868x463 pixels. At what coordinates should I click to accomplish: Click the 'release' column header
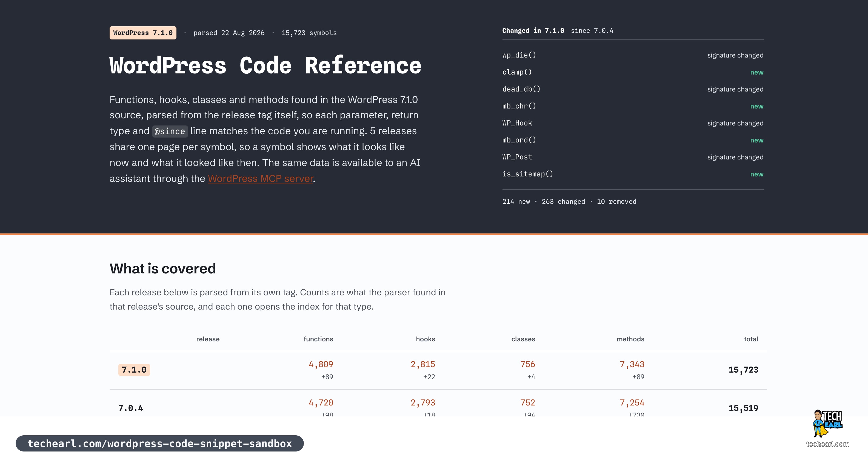pos(208,339)
